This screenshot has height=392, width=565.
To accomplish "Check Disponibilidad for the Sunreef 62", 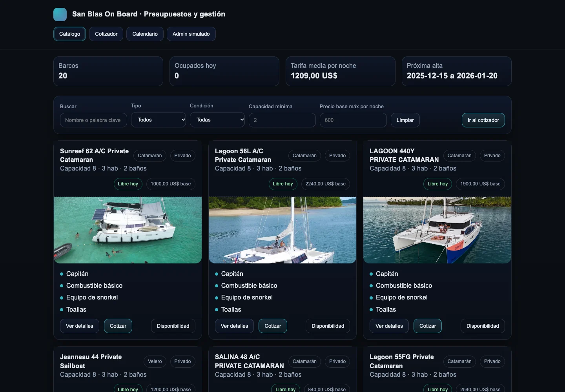I will point(173,326).
